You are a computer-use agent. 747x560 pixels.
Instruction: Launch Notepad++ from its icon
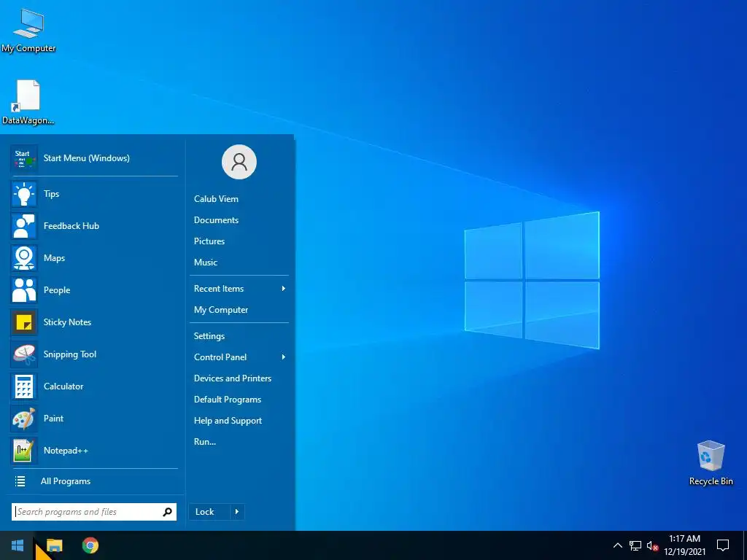tap(24, 451)
